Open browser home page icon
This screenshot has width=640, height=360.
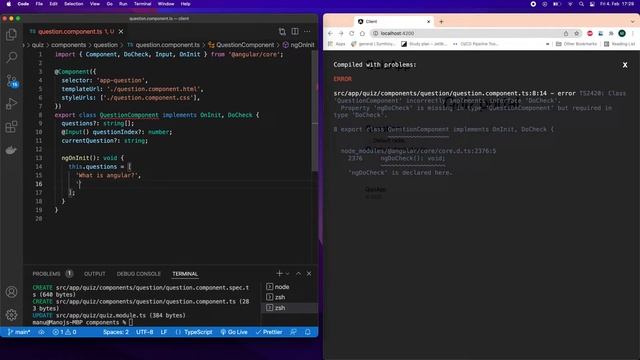(x=362, y=33)
